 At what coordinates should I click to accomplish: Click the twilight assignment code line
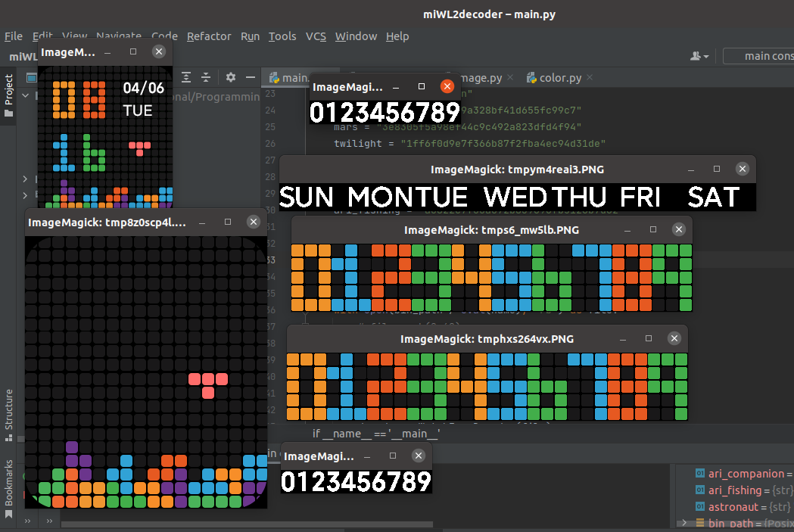pos(469,143)
